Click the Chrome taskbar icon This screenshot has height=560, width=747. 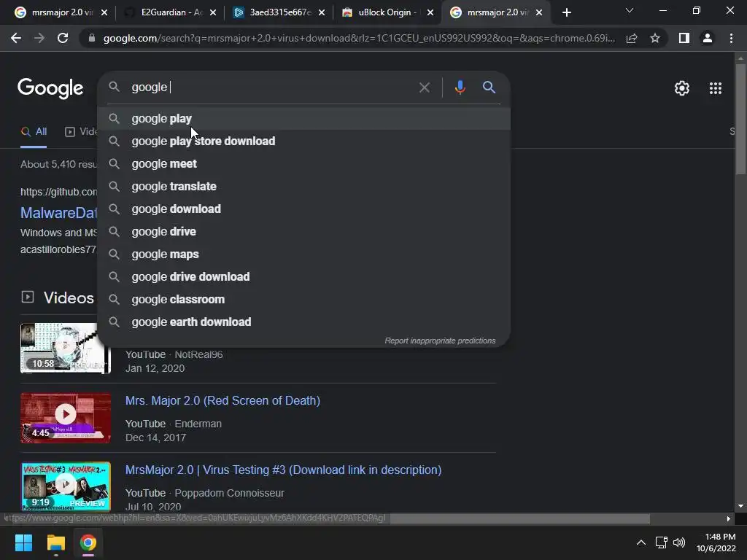tap(88, 542)
